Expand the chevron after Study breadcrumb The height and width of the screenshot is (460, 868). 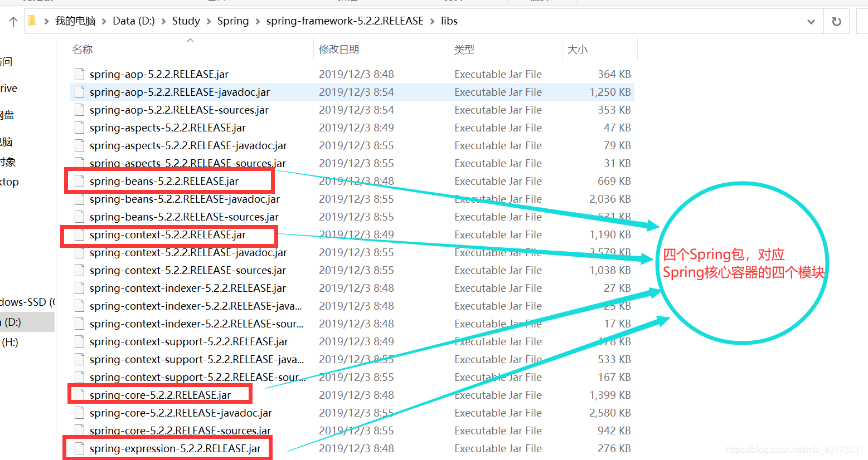pos(208,22)
